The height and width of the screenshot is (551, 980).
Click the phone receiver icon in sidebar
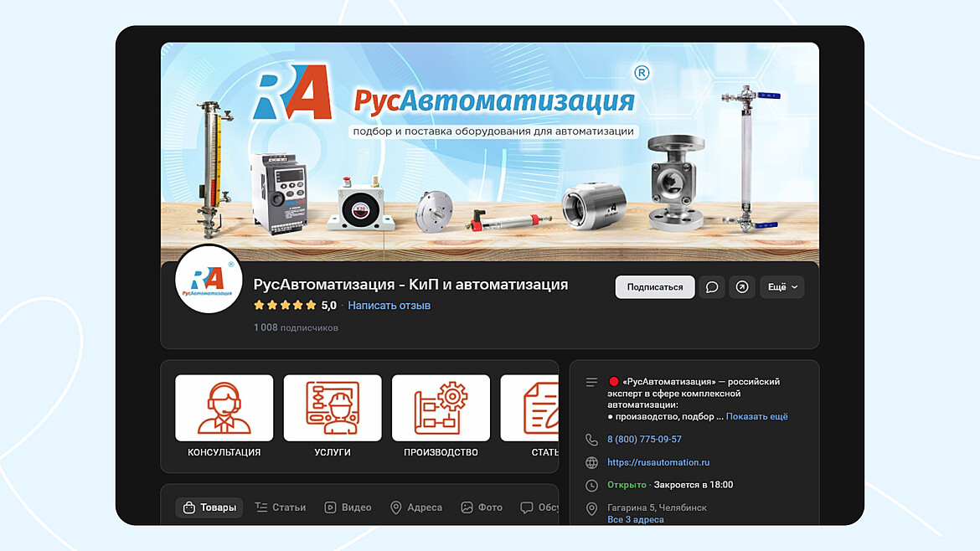point(592,439)
